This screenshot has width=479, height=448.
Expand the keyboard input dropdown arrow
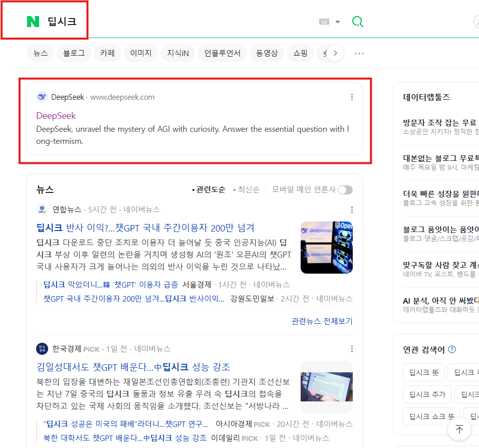338,22
